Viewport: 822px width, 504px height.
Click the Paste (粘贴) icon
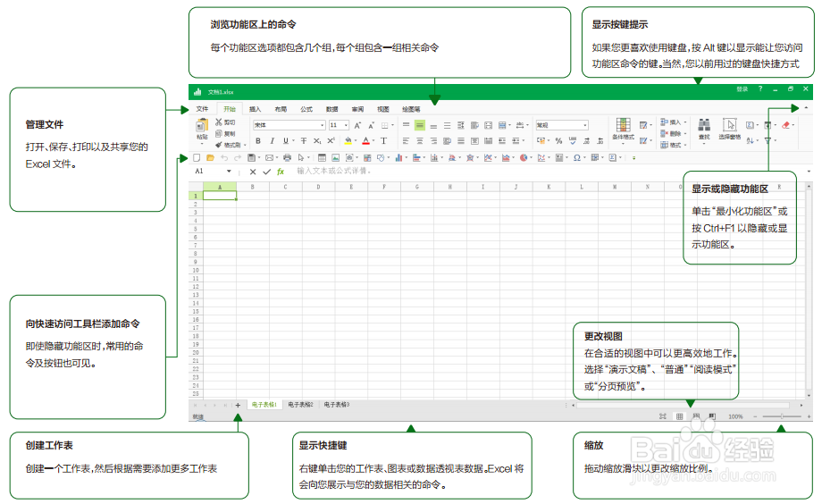tap(202, 126)
